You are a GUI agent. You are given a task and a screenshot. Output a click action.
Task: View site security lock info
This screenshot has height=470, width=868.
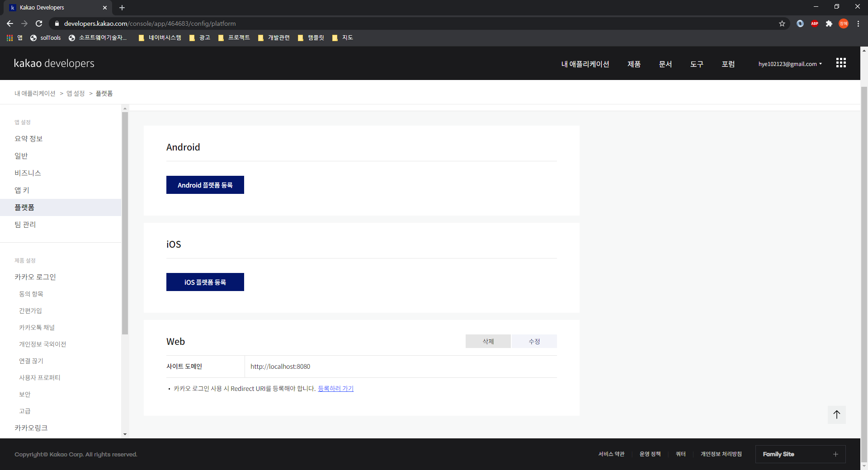(57, 23)
